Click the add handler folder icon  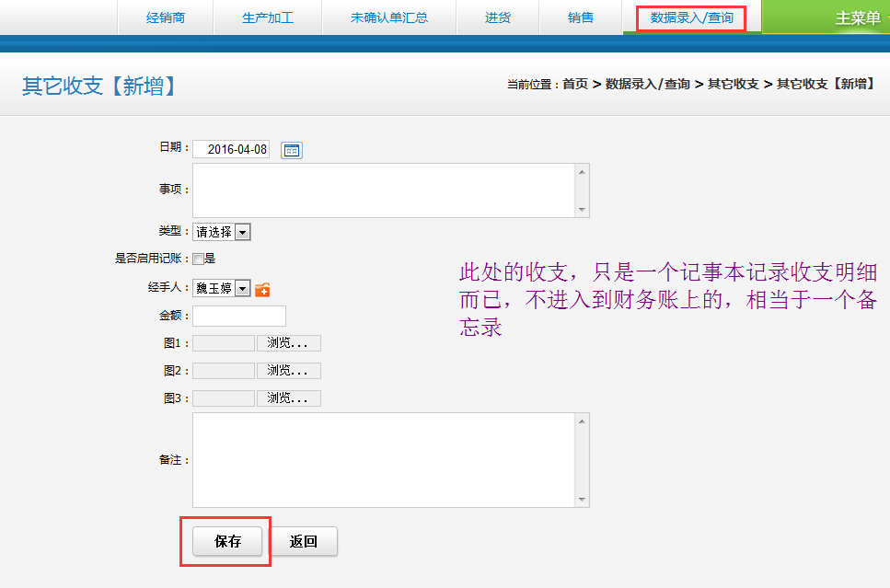pyautogui.click(x=262, y=290)
